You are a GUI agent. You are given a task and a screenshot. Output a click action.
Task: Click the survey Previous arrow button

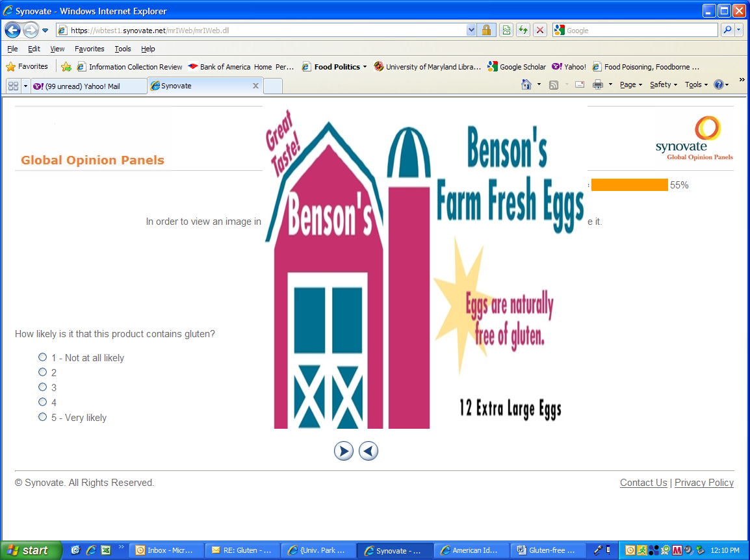(x=369, y=451)
